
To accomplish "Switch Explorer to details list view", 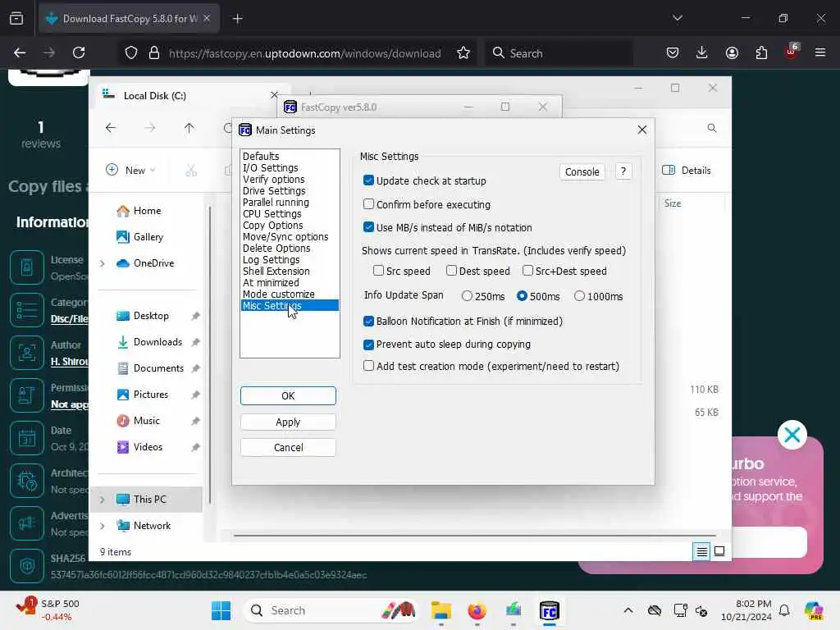I will pyautogui.click(x=702, y=551).
